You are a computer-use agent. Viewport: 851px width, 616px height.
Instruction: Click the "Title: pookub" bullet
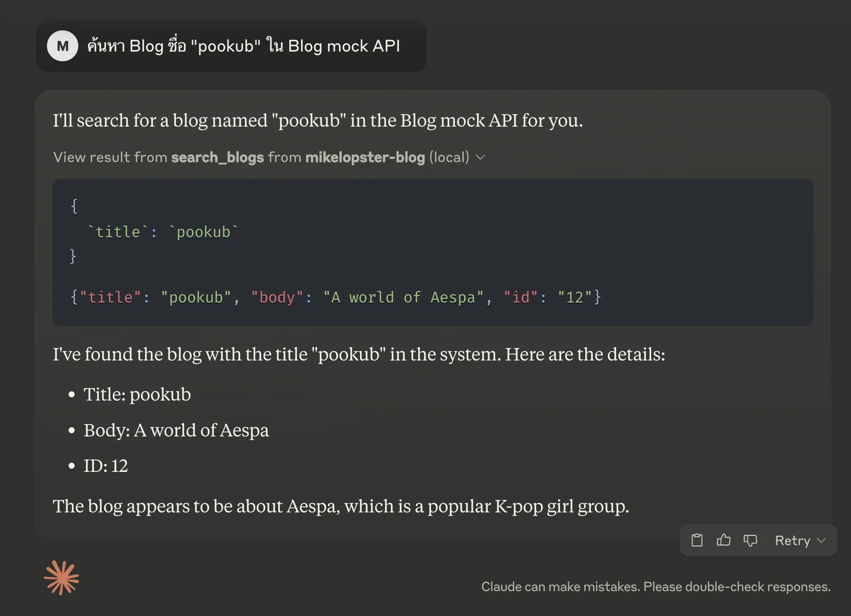(137, 395)
